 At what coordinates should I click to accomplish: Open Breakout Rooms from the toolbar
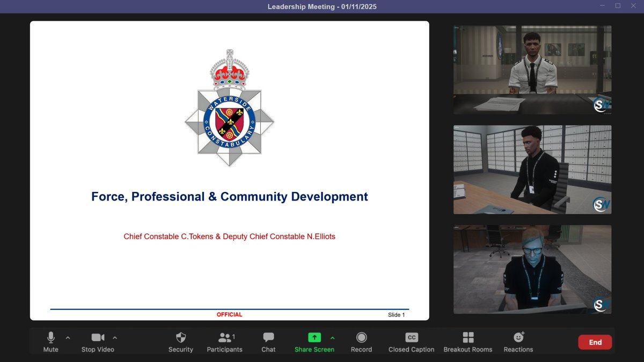pyautogui.click(x=467, y=342)
